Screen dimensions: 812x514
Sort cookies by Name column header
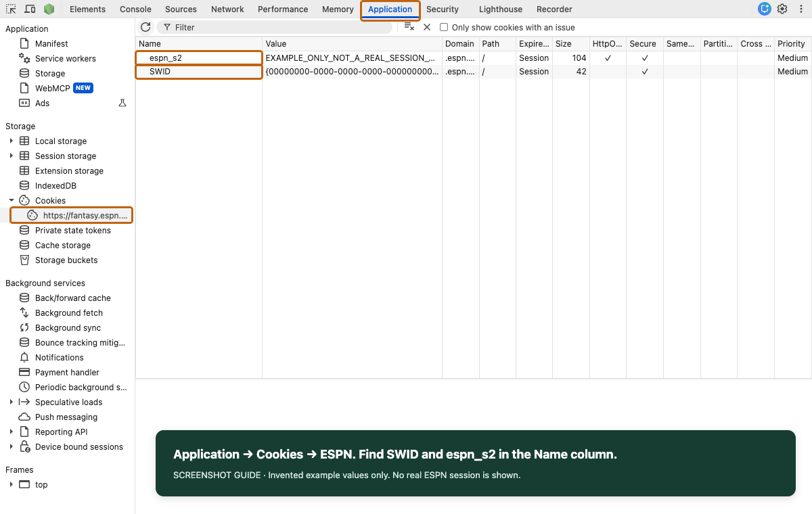(x=199, y=44)
